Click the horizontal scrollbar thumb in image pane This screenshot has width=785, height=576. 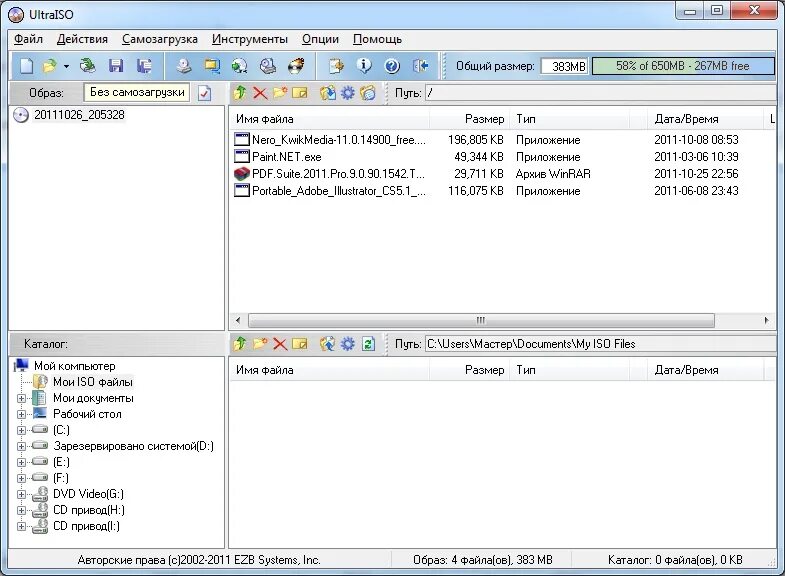pos(481,320)
